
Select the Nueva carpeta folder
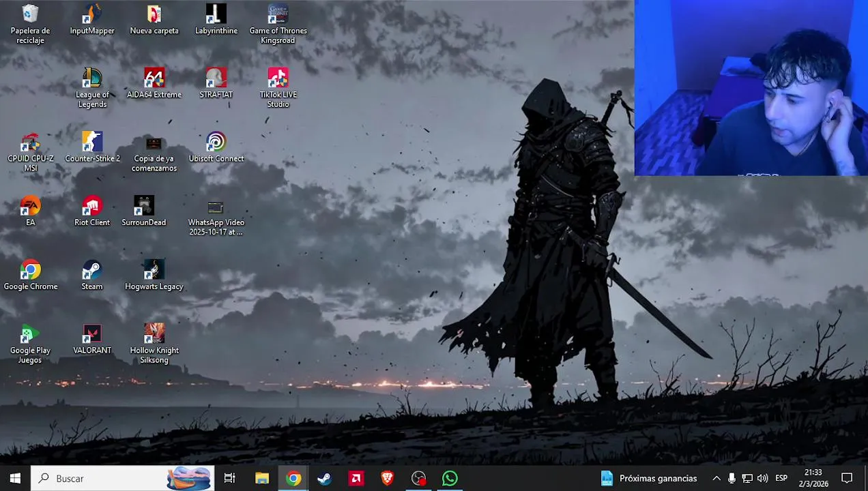click(154, 20)
